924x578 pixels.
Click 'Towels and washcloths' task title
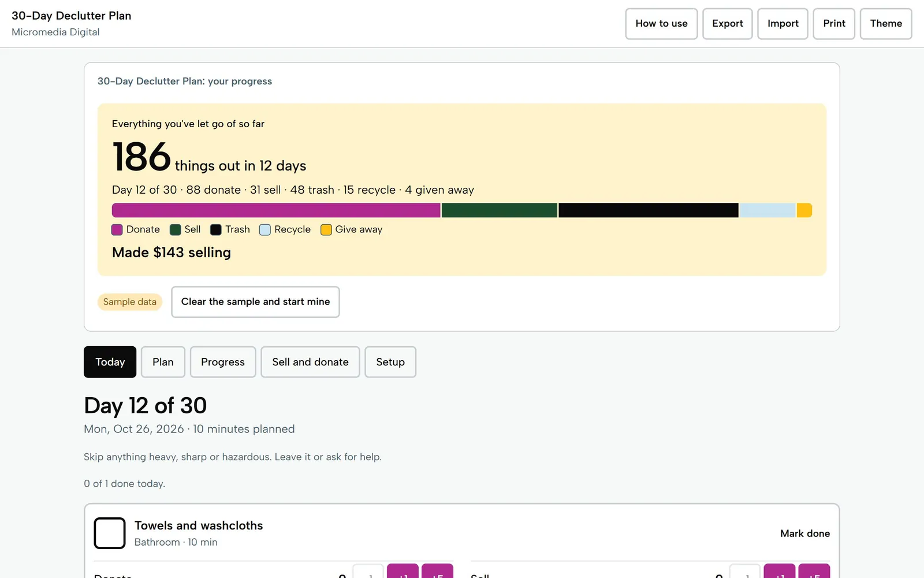tap(199, 525)
